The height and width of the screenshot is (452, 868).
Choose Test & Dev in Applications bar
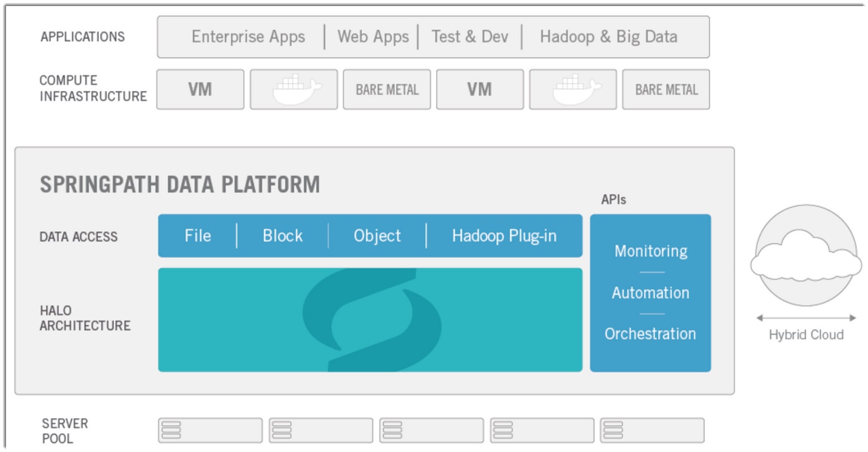(x=469, y=36)
